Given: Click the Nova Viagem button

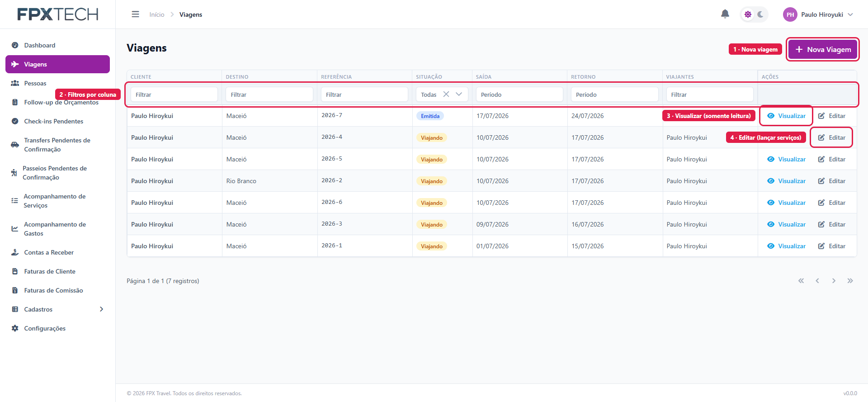Looking at the screenshot, I should (x=823, y=49).
